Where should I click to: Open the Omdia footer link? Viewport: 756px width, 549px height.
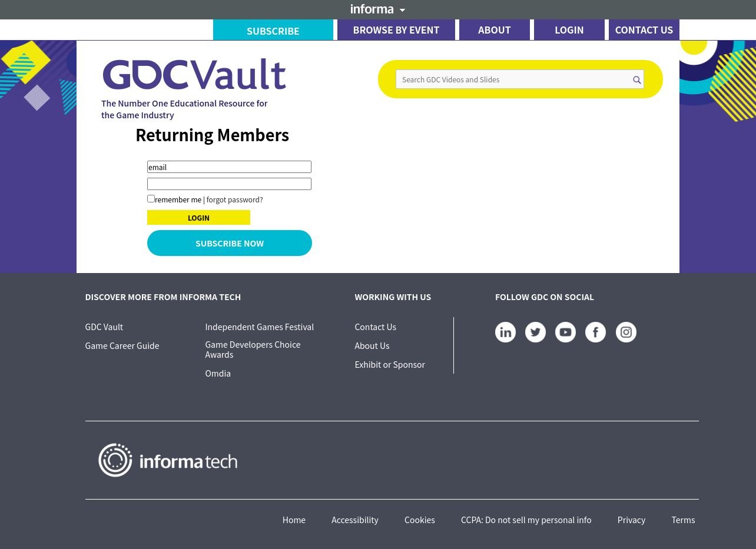click(218, 373)
